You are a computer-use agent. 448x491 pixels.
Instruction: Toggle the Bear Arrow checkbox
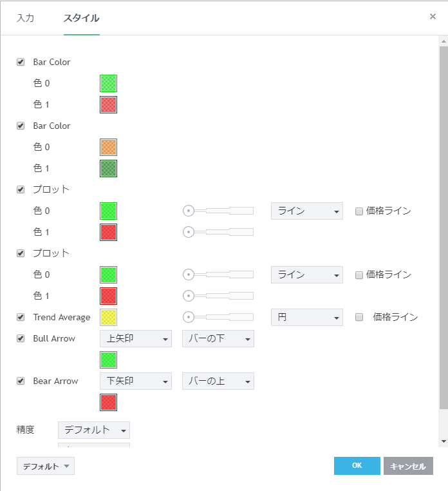[x=21, y=381]
